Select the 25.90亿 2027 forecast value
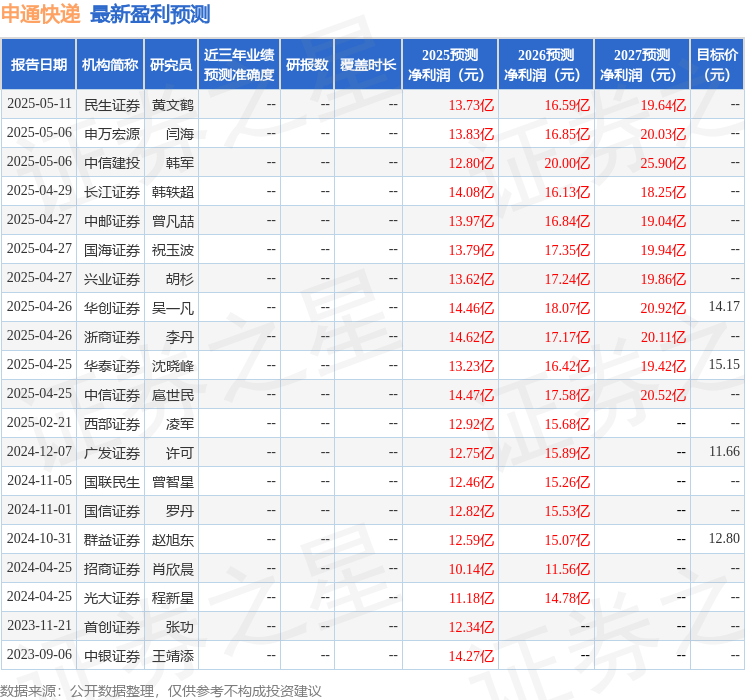This screenshot has width=745, height=700. pos(665,162)
